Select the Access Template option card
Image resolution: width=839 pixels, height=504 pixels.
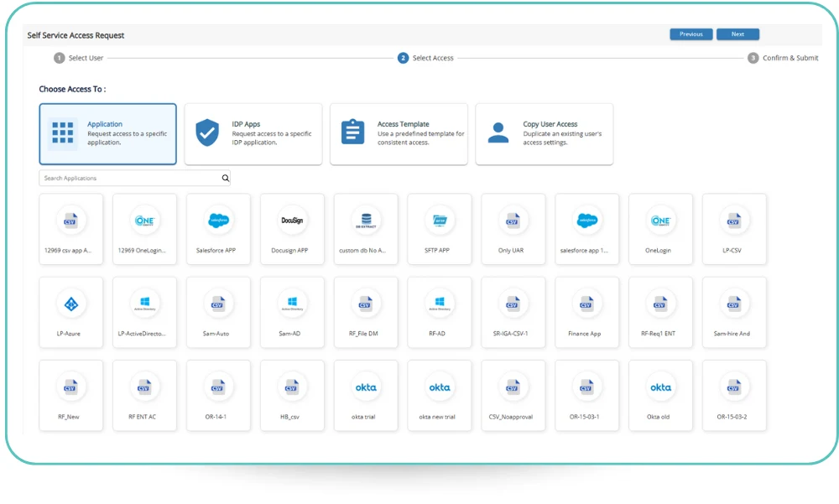[399, 134]
